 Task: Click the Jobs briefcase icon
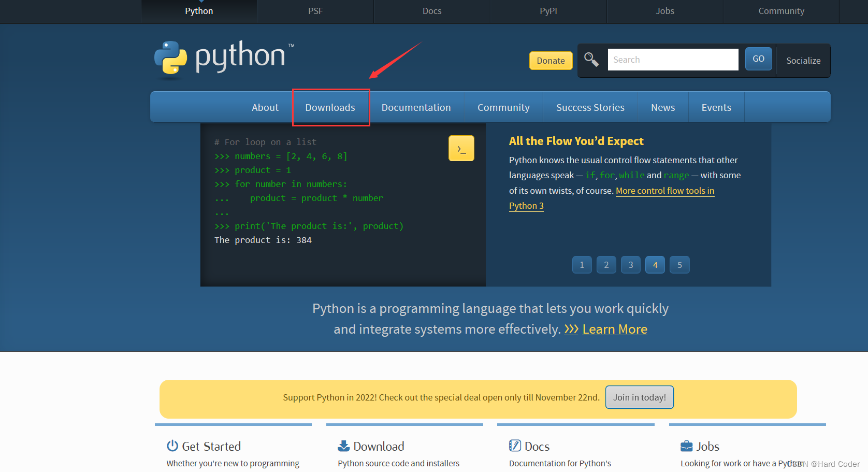click(686, 446)
